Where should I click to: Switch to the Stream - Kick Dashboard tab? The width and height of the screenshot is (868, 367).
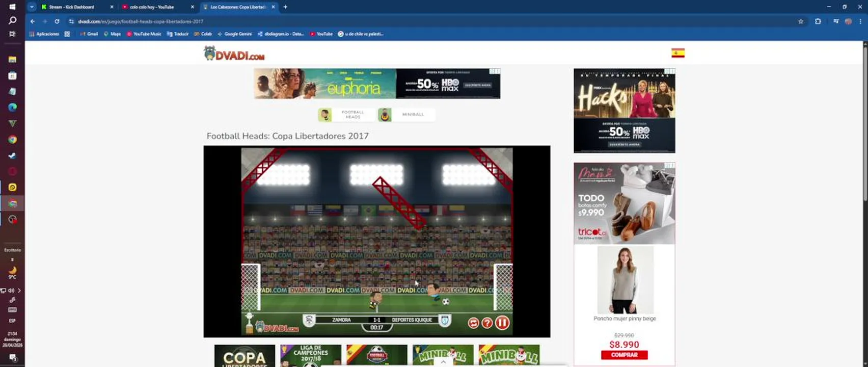click(71, 7)
